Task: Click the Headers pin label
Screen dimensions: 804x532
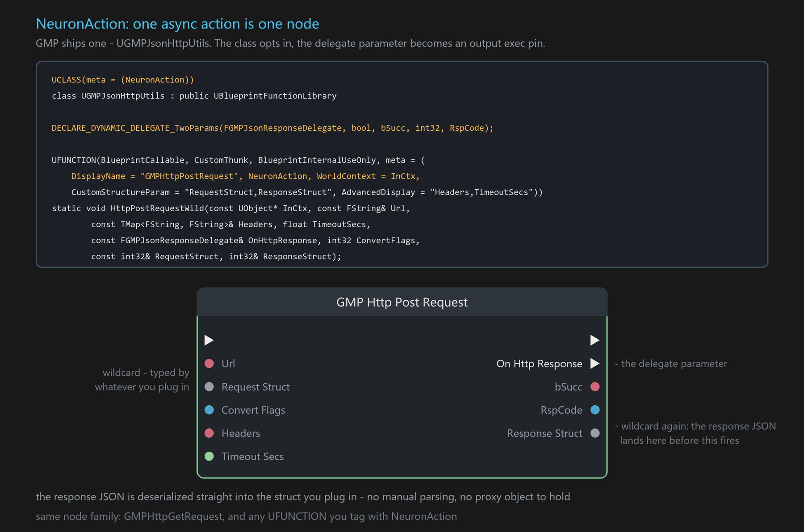Action: pos(241,433)
